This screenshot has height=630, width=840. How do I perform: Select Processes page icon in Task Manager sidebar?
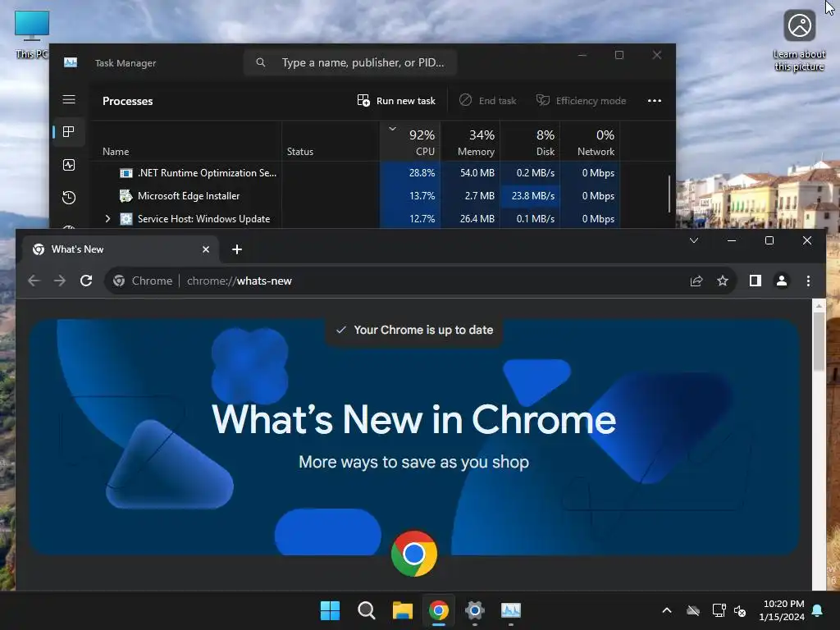point(69,132)
